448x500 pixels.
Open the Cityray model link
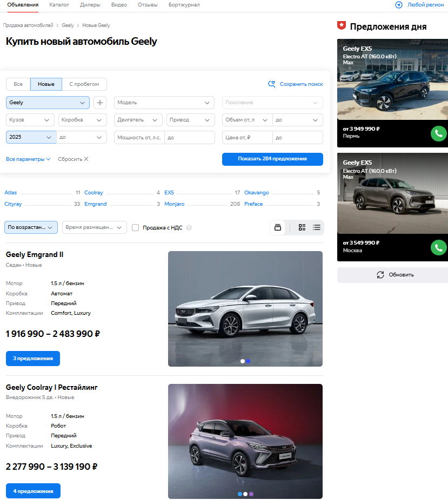[x=13, y=204]
